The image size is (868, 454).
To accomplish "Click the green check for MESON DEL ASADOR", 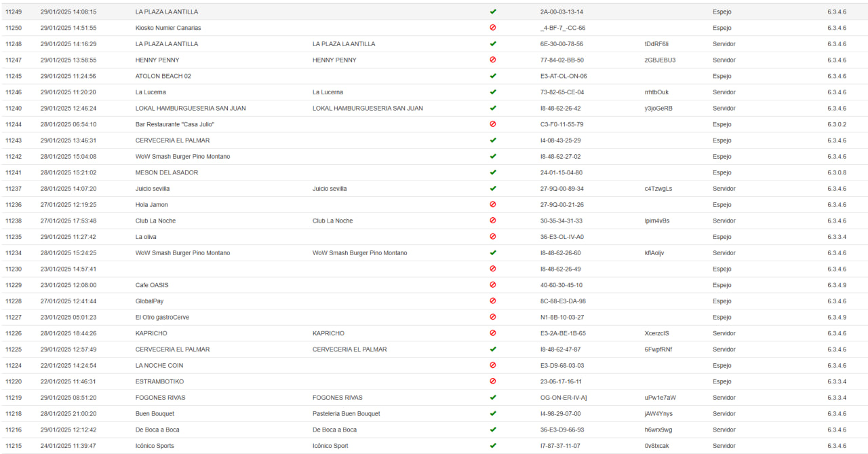I will [493, 172].
